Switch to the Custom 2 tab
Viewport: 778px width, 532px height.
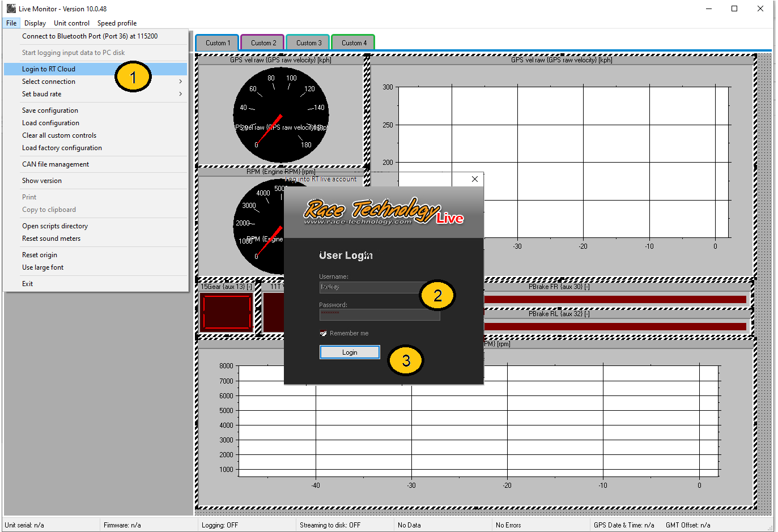click(263, 43)
